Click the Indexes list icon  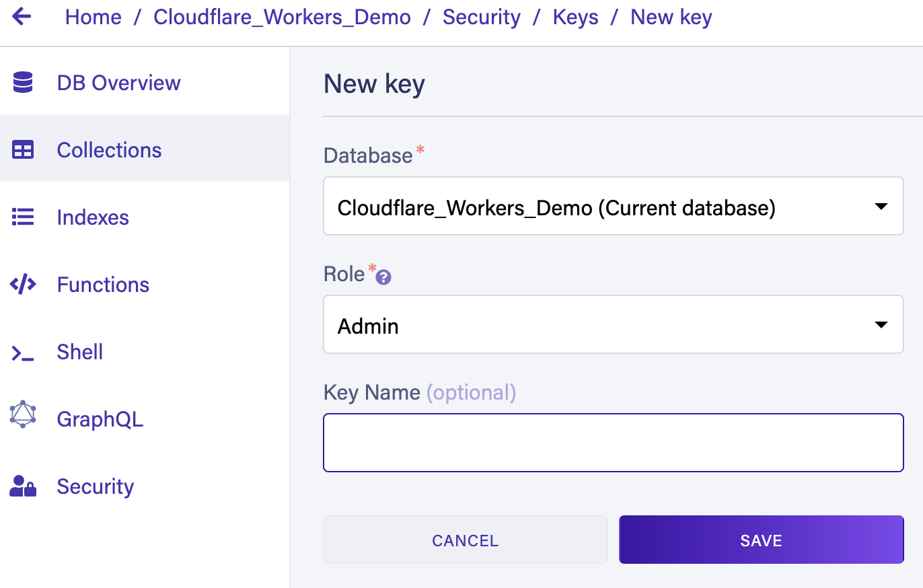click(23, 217)
